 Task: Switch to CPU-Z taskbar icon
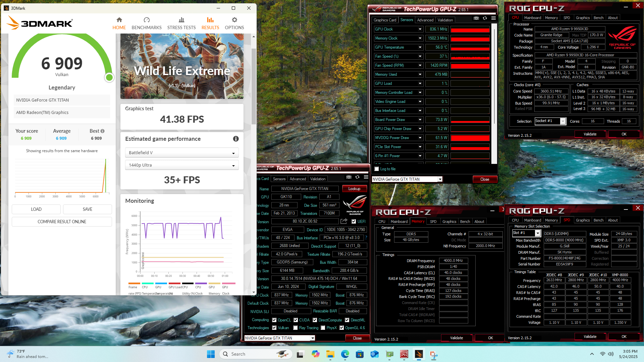pyautogui.click(x=404, y=354)
